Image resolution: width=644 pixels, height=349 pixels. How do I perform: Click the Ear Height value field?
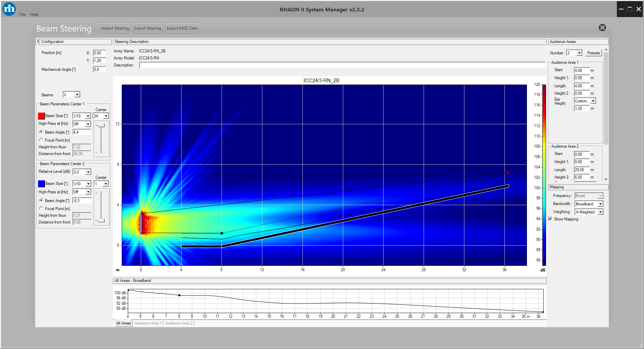click(x=582, y=108)
